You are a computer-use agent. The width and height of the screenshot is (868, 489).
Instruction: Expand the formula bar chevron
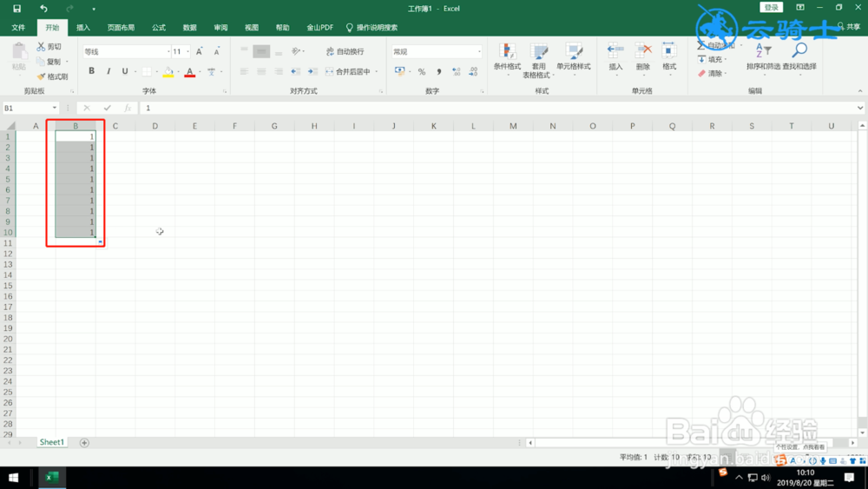point(859,108)
